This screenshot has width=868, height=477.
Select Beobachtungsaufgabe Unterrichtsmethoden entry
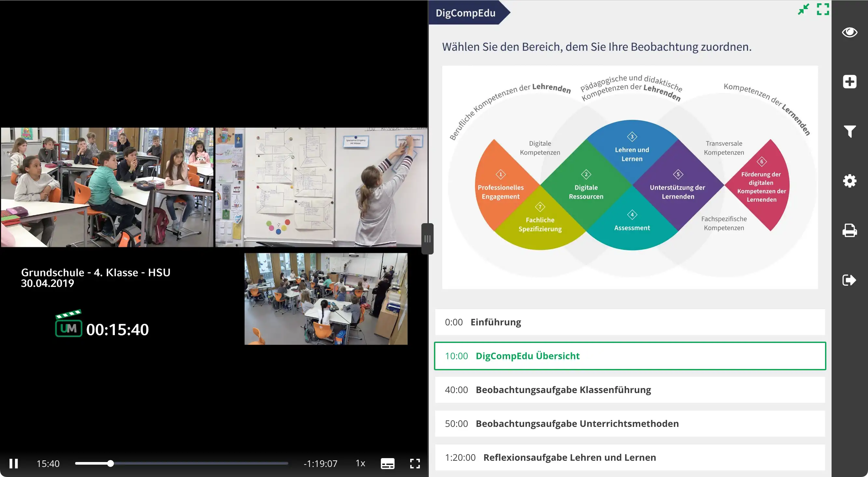(630, 423)
